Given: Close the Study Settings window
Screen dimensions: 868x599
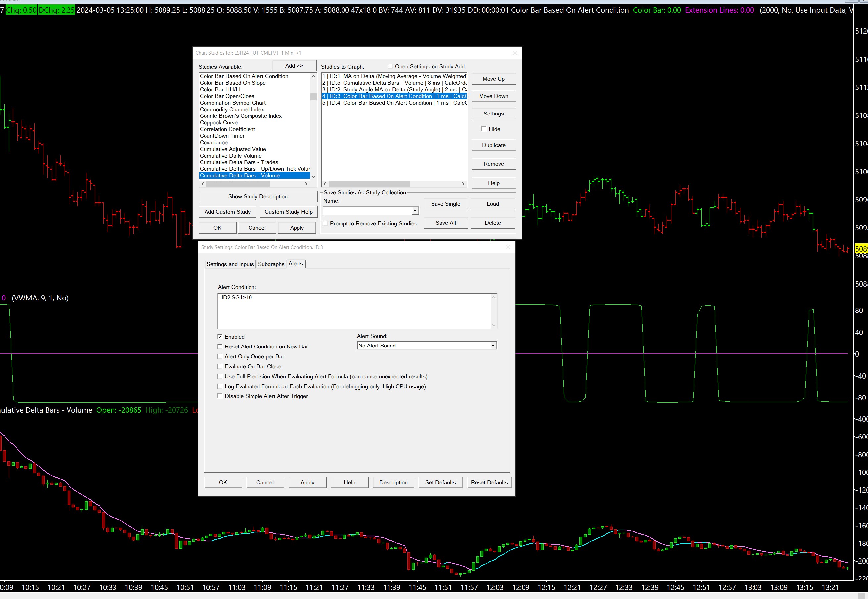Looking at the screenshot, I should coord(508,247).
